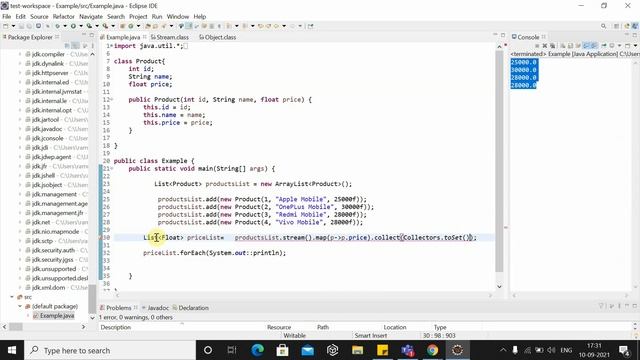The height and width of the screenshot is (360, 640).
Task: Toggle Link with Editor in Package Explorer
Action: tap(75, 46)
